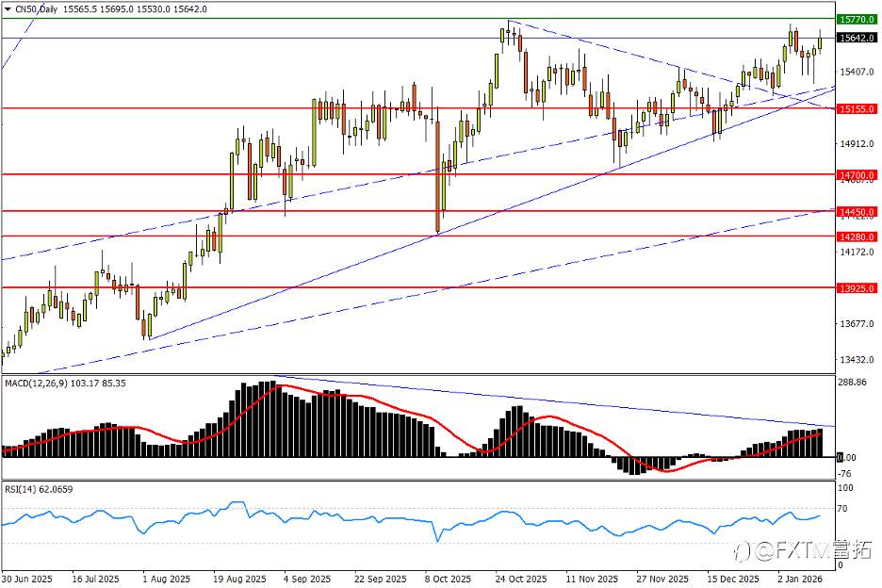Click the RSI 70 level label
Screen dimensions: 882x588
[842, 509]
